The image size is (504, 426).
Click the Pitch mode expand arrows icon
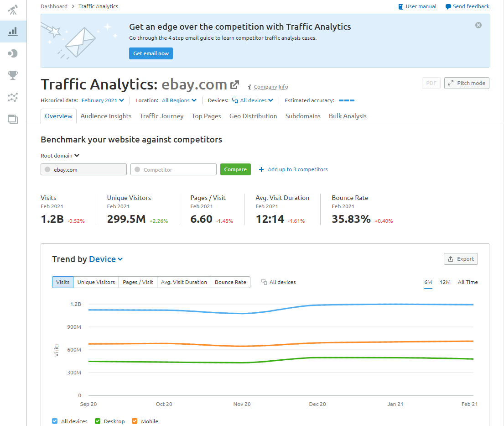pyautogui.click(x=451, y=83)
